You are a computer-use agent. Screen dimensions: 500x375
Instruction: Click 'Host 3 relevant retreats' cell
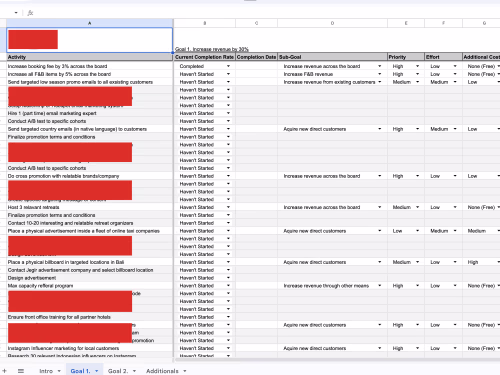(x=89, y=207)
